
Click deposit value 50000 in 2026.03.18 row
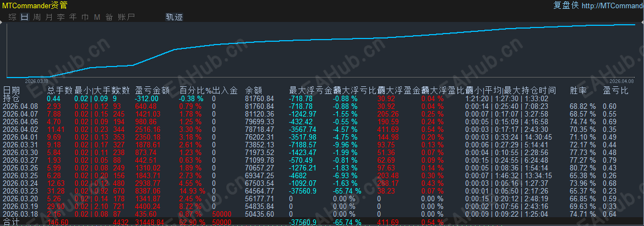(222, 214)
